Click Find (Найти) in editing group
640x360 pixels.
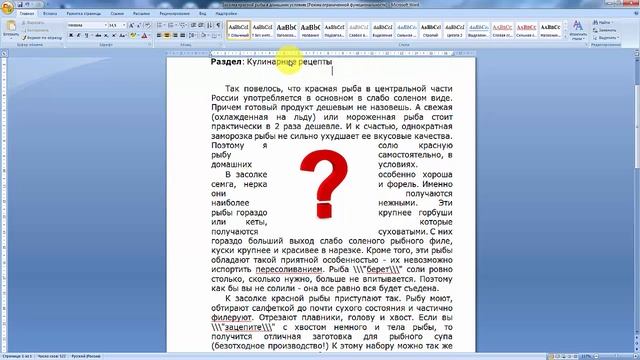[x=602, y=22]
